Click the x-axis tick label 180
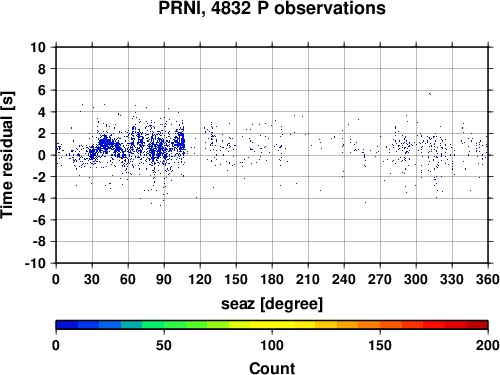Screen dimensions: 500x375 pos(272,279)
